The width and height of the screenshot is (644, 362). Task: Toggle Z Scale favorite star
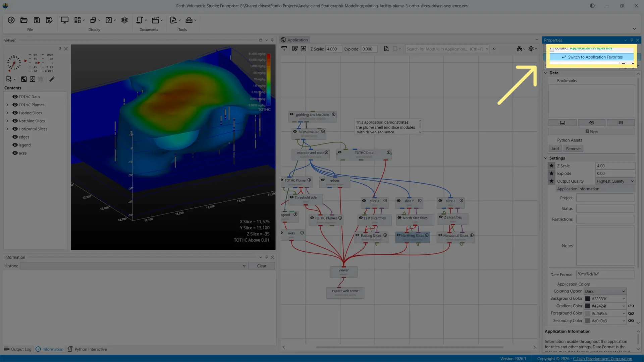551,166
